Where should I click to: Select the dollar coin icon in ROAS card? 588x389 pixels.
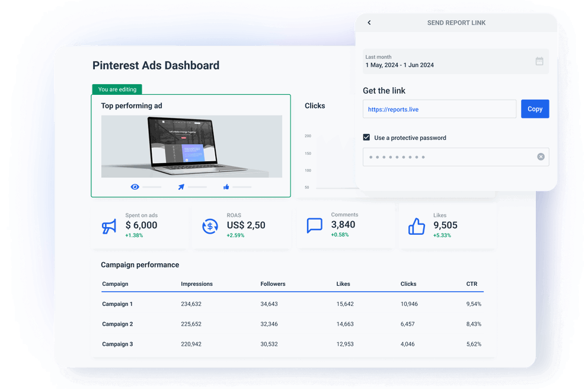tap(210, 226)
